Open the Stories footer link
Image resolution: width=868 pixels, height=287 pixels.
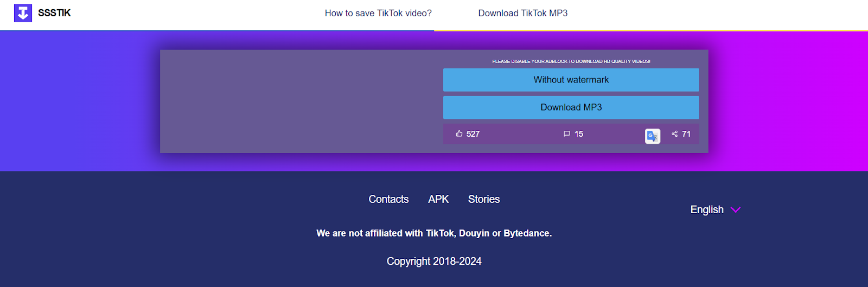tap(484, 199)
